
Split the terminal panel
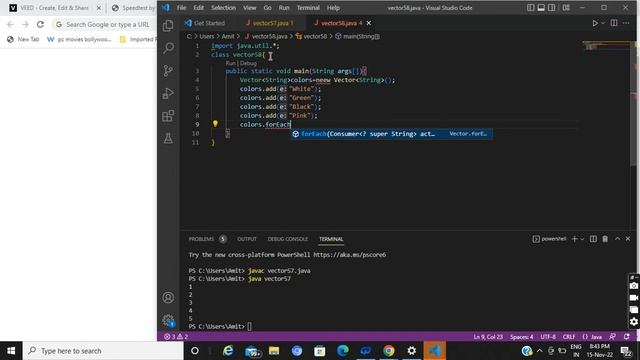coord(593,239)
